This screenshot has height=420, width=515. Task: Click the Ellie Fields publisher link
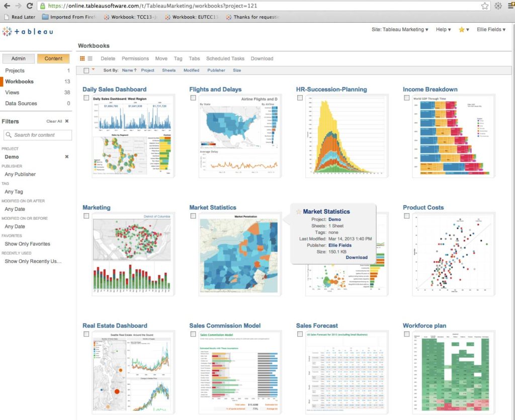coord(340,245)
